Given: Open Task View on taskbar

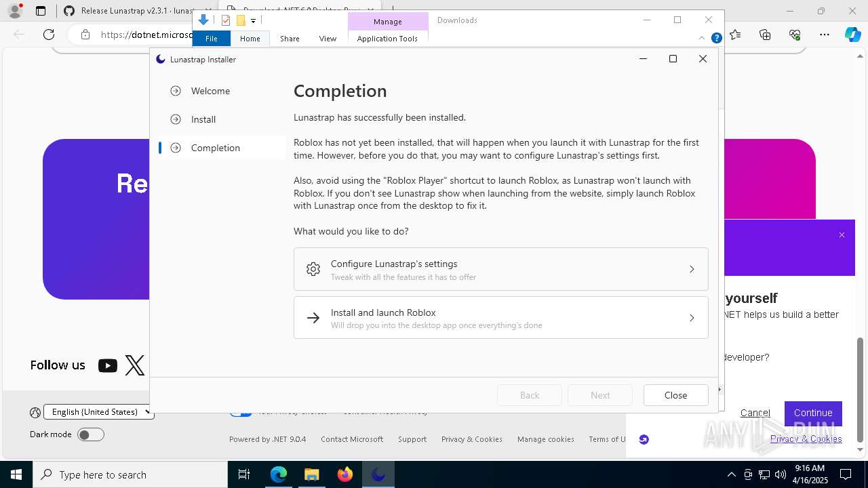Looking at the screenshot, I should click(244, 474).
